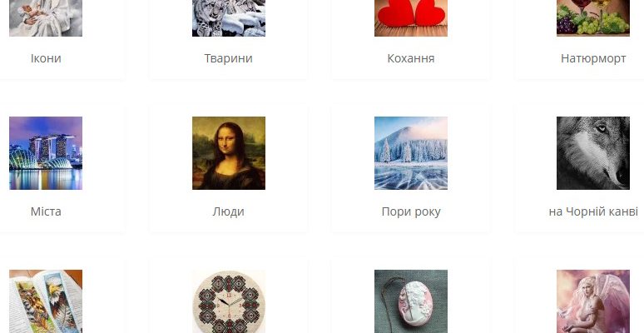
Task: Follow the Кохання text link
Action: [x=411, y=58]
